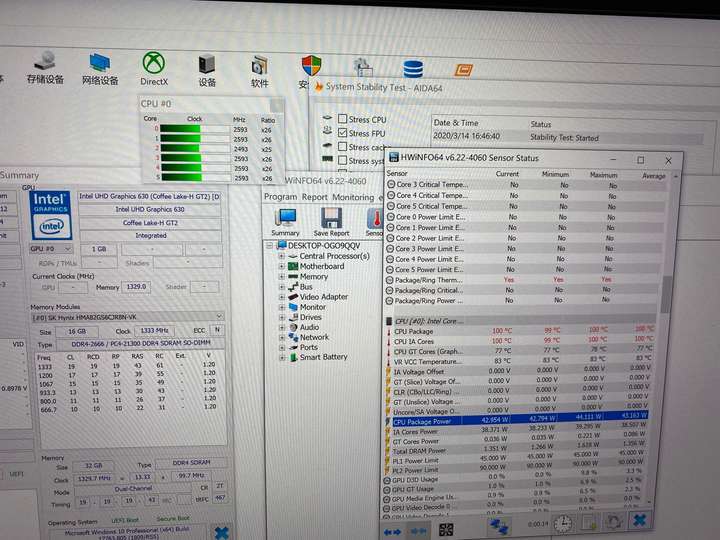Viewport: 720px width, 540px height.
Task: Select the Total DRAM Power row
Action: (517, 450)
